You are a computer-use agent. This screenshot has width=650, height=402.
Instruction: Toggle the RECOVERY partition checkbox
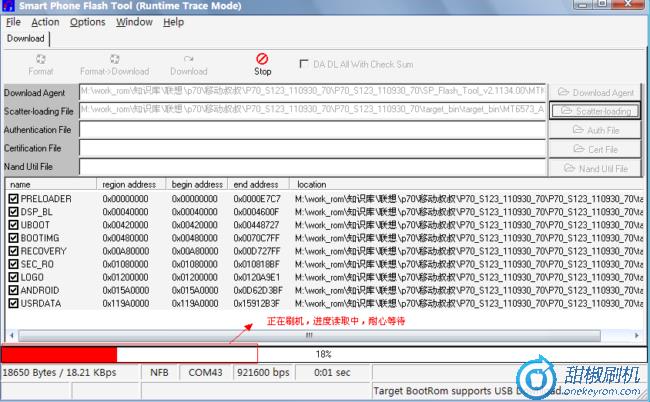pyautogui.click(x=13, y=251)
